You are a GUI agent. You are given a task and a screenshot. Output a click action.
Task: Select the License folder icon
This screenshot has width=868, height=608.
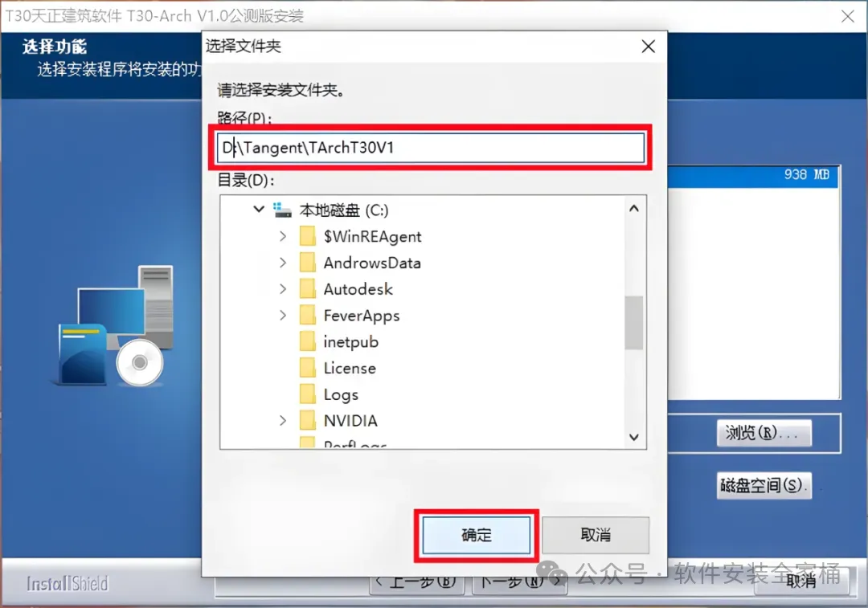(307, 368)
